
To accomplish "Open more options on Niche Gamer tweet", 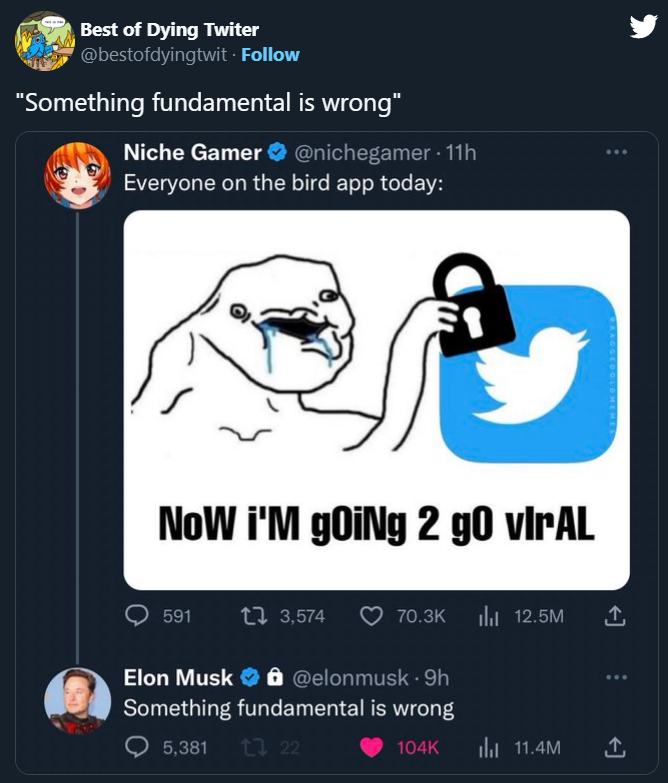I will [617, 153].
